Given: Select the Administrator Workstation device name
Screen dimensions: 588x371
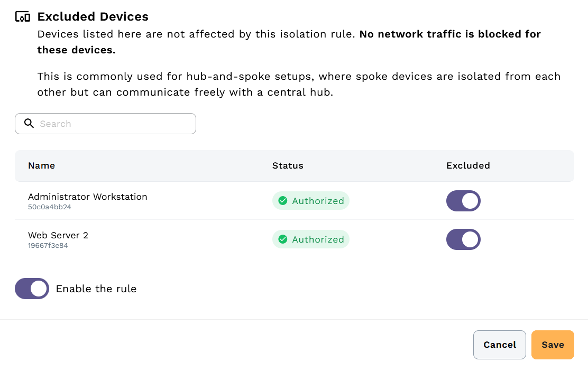Looking at the screenshot, I should 87,197.
